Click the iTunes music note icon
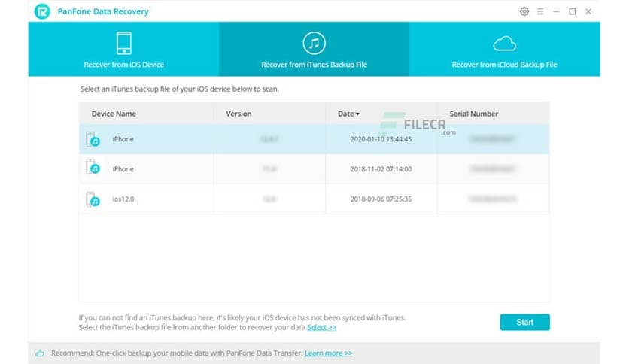 pyautogui.click(x=314, y=43)
